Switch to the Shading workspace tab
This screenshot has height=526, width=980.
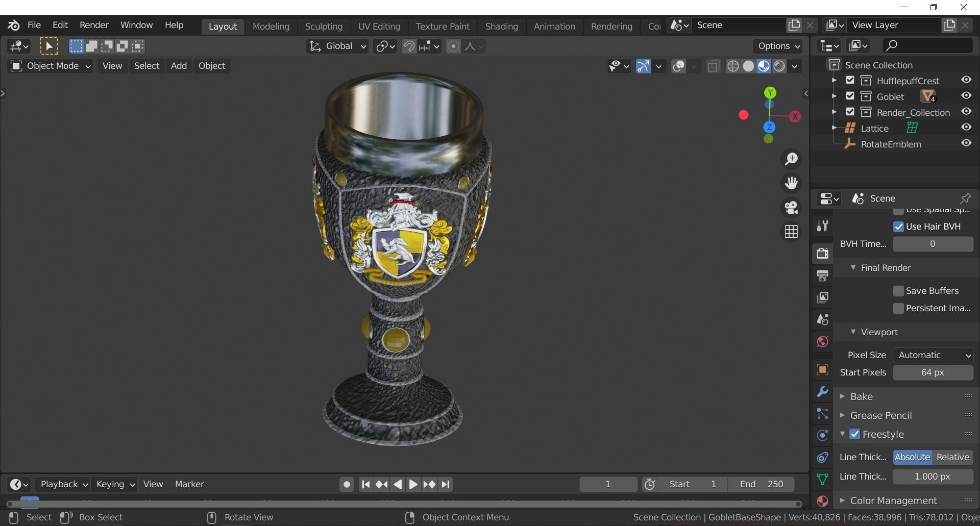tap(501, 26)
